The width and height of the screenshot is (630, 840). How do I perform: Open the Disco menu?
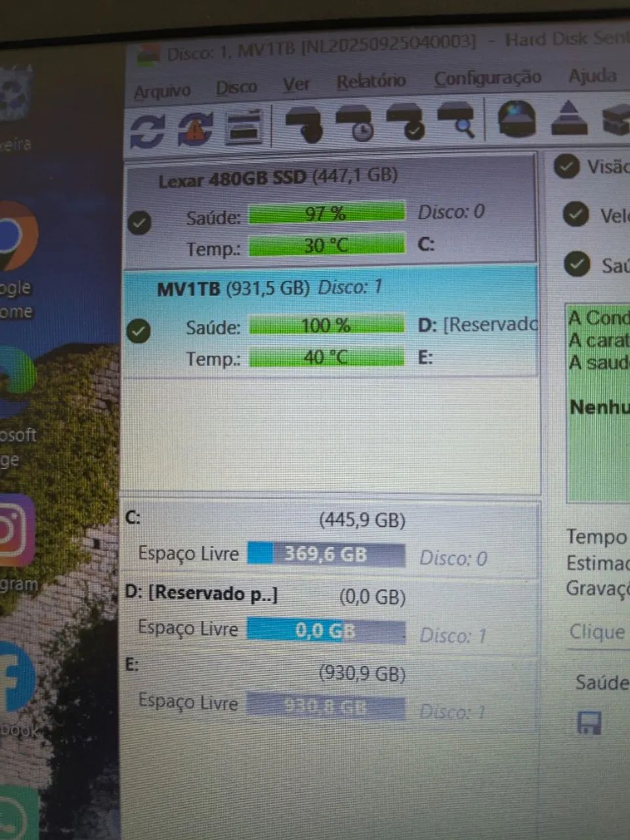[x=236, y=87]
